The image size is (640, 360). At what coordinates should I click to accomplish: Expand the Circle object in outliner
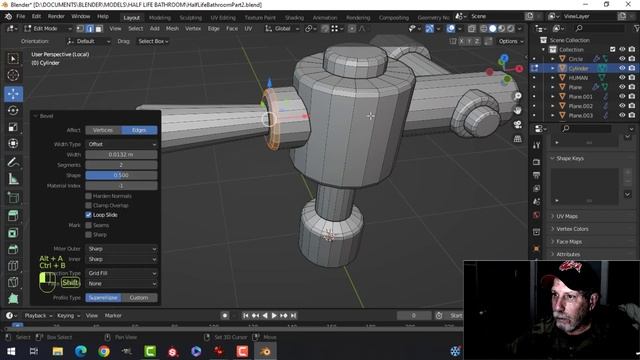pos(553,59)
